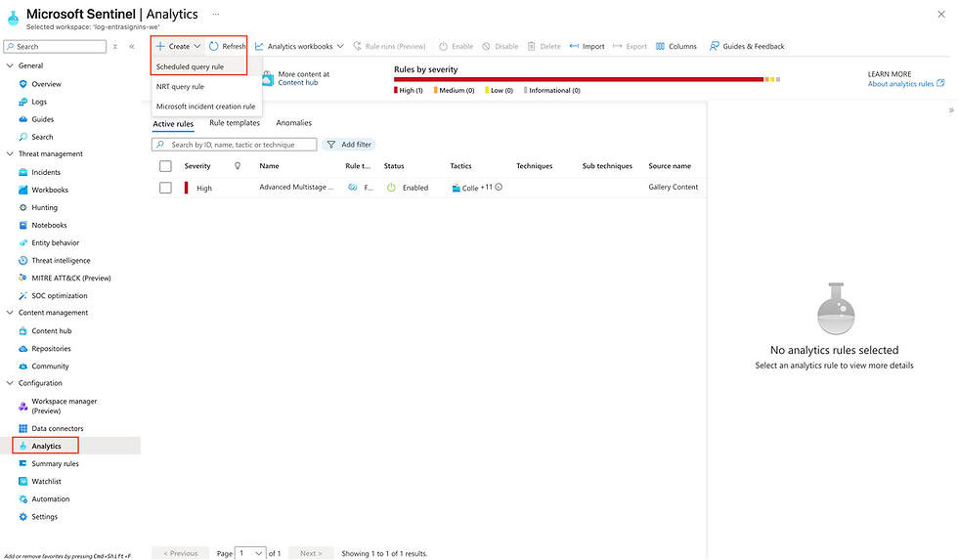Open the Columns chooser
958x560 pixels.
[675, 46]
